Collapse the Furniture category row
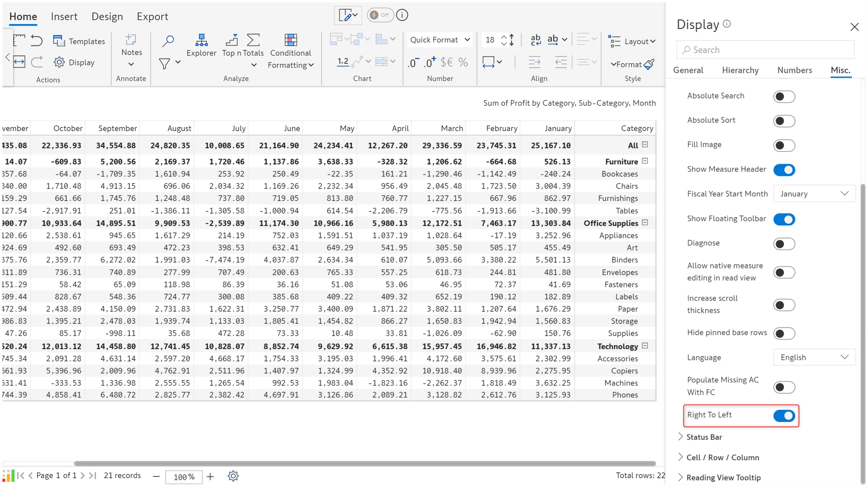The image size is (868, 487). (x=645, y=161)
